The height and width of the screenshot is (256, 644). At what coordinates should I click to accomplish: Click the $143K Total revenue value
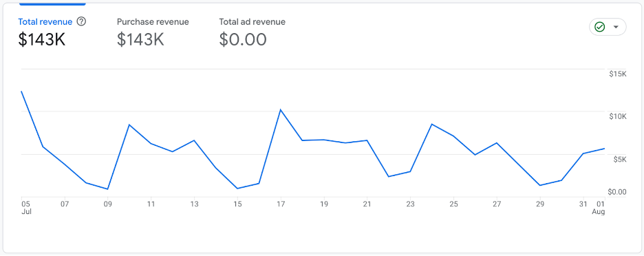point(42,39)
